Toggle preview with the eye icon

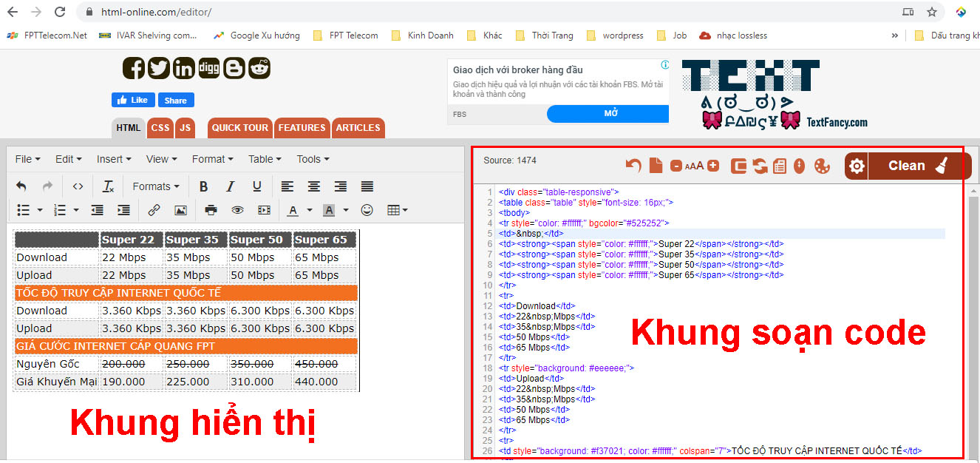(x=237, y=210)
